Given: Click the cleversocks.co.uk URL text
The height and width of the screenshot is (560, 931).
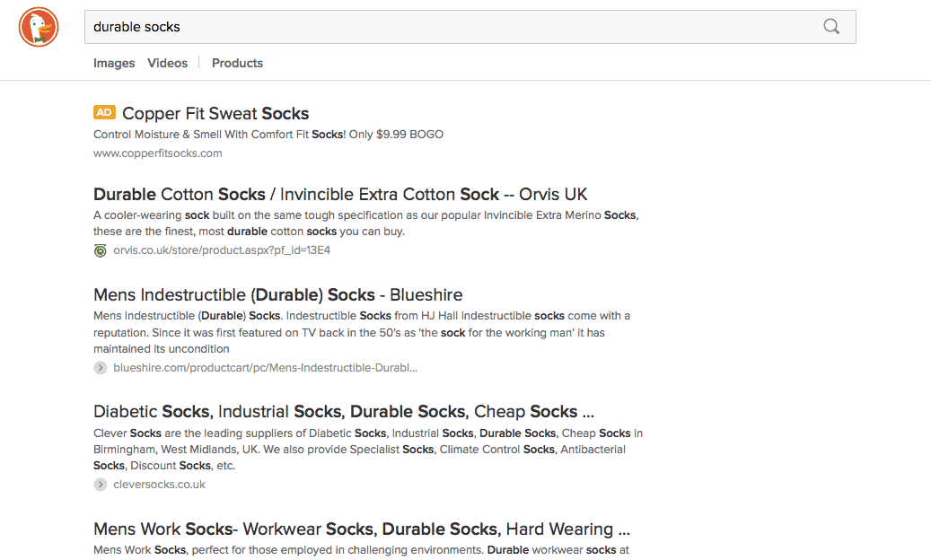Looking at the screenshot, I should 159,485.
